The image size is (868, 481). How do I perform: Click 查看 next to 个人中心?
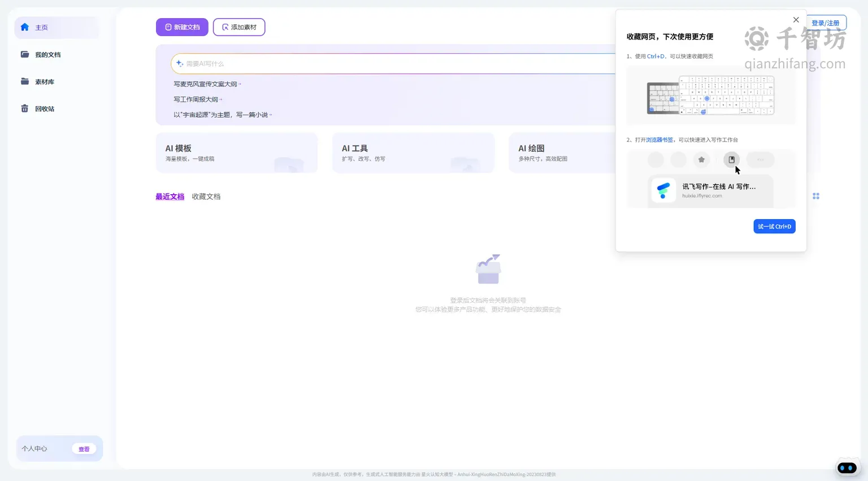84,449
